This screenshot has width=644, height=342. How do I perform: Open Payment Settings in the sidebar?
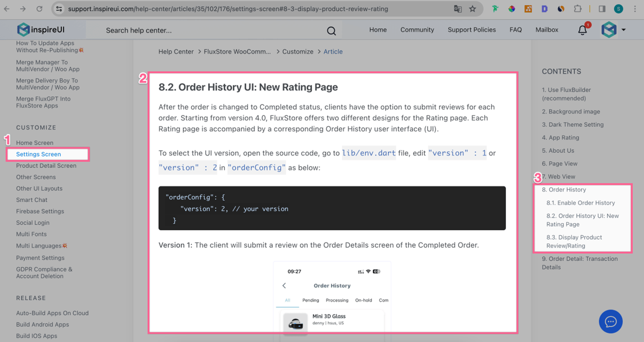click(40, 258)
